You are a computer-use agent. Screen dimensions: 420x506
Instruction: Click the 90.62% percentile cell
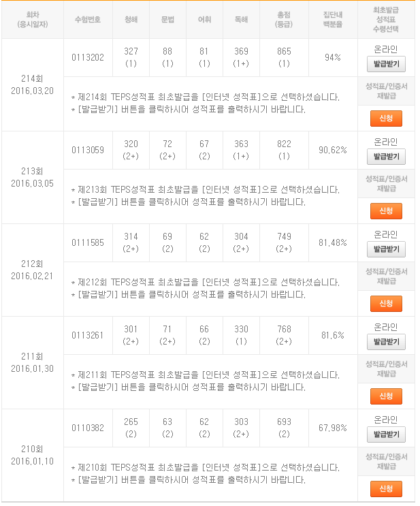tap(333, 150)
